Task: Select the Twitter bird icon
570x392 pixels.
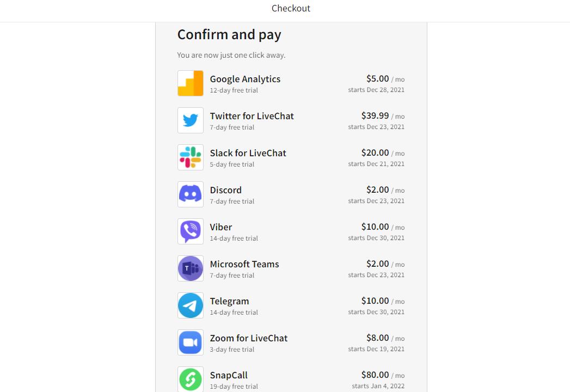Action: point(191,120)
